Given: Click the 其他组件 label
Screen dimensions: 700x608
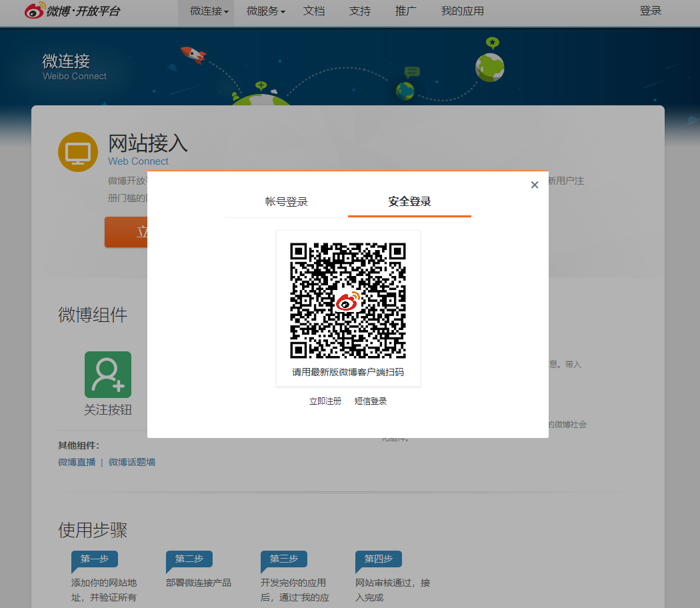Looking at the screenshot, I should tap(79, 445).
